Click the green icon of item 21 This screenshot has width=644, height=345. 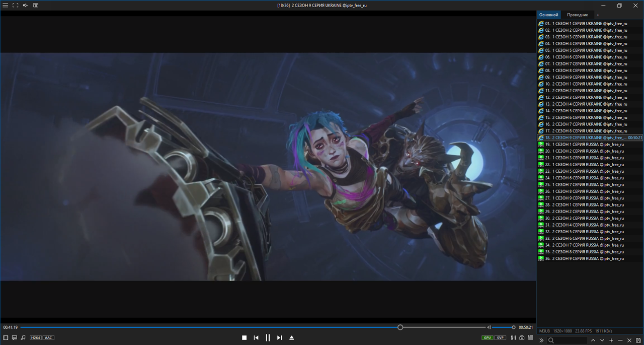tap(541, 158)
